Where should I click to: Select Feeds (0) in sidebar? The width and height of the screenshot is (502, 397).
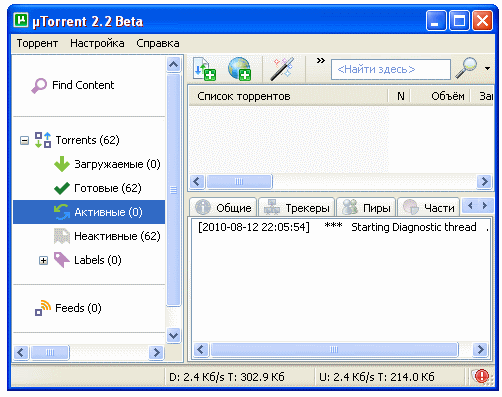click(78, 308)
